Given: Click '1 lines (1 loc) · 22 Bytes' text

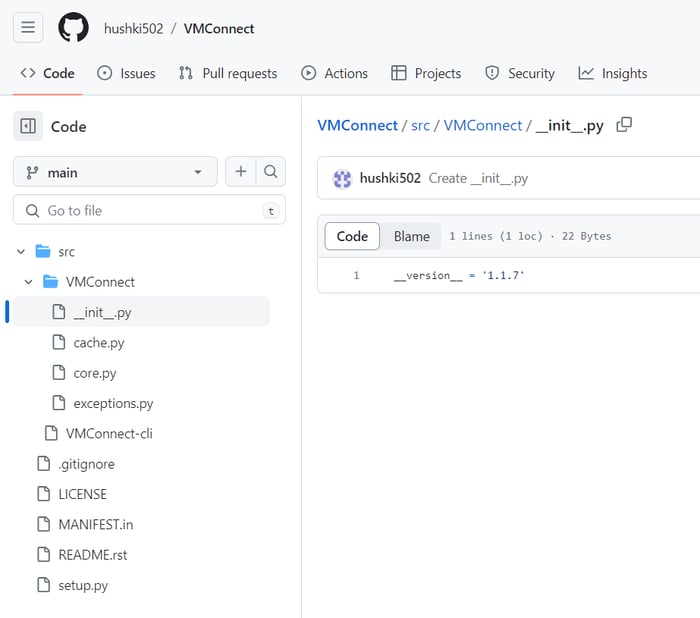Looking at the screenshot, I should [x=530, y=236].
